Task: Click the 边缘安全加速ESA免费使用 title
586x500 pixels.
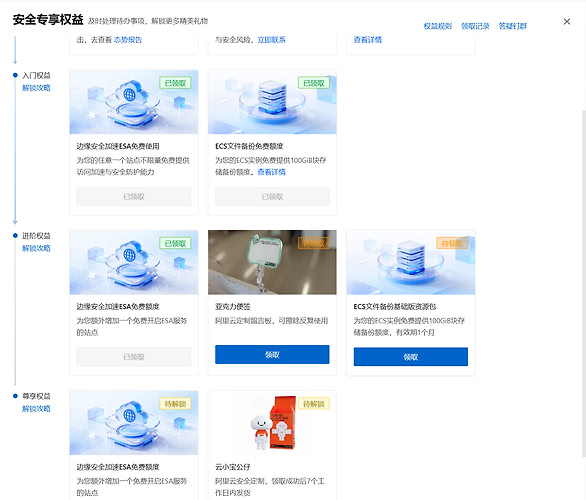Action: tap(118, 146)
